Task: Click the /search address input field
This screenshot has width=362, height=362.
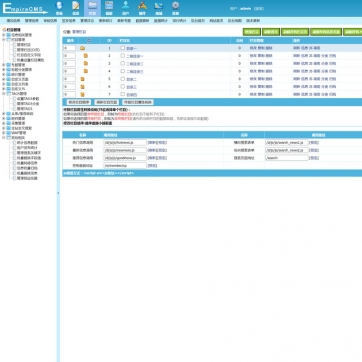Action: 287,158
